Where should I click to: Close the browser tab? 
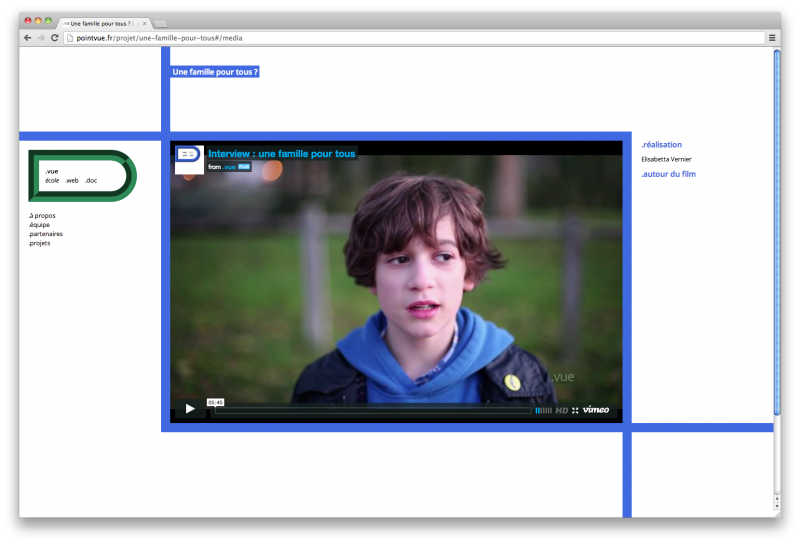click(x=144, y=23)
